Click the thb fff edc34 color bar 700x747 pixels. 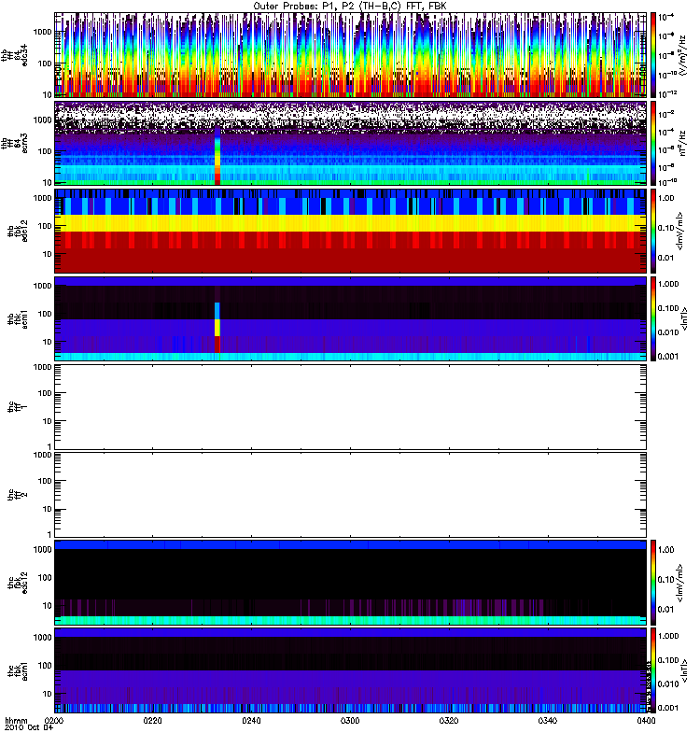click(653, 55)
